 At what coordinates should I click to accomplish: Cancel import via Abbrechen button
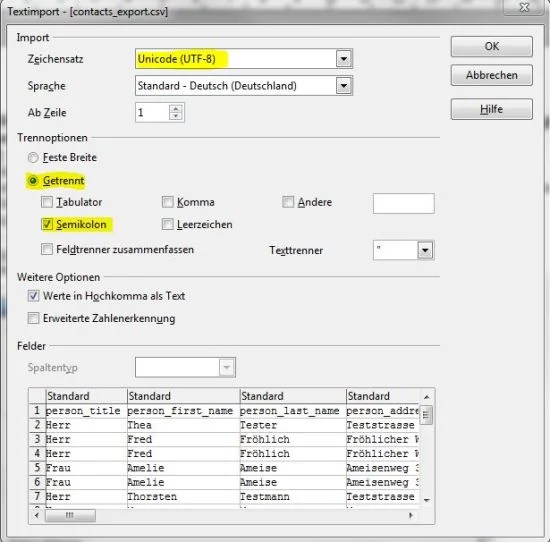[x=491, y=75]
